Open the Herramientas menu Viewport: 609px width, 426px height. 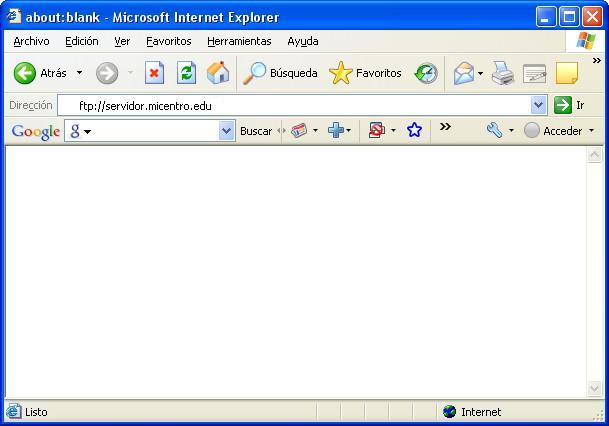pos(239,41)
